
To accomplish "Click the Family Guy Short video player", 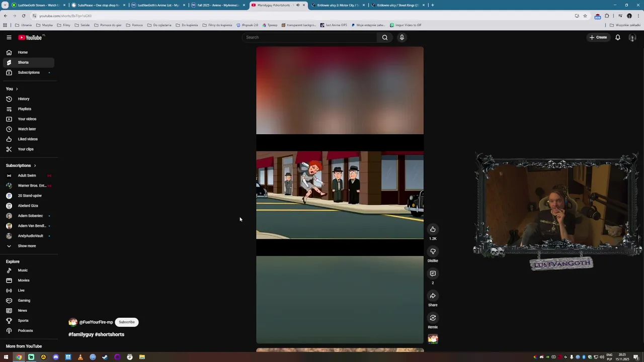I will (x=340, y=195).
